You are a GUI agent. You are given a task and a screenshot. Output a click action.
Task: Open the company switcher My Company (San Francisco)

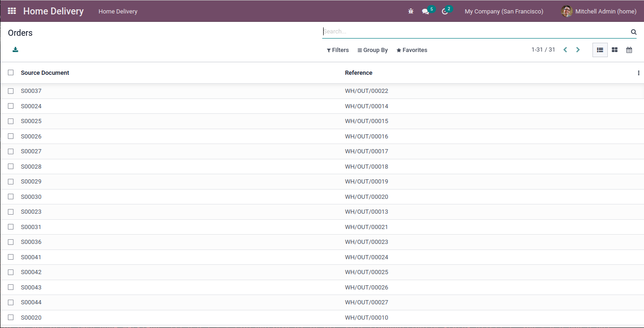(504, 11)
